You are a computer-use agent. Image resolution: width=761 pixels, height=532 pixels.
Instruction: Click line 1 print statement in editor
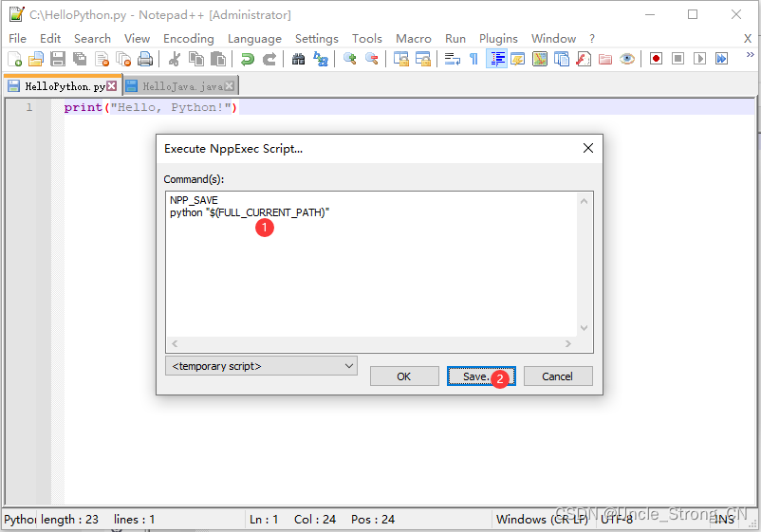[151, 107]
